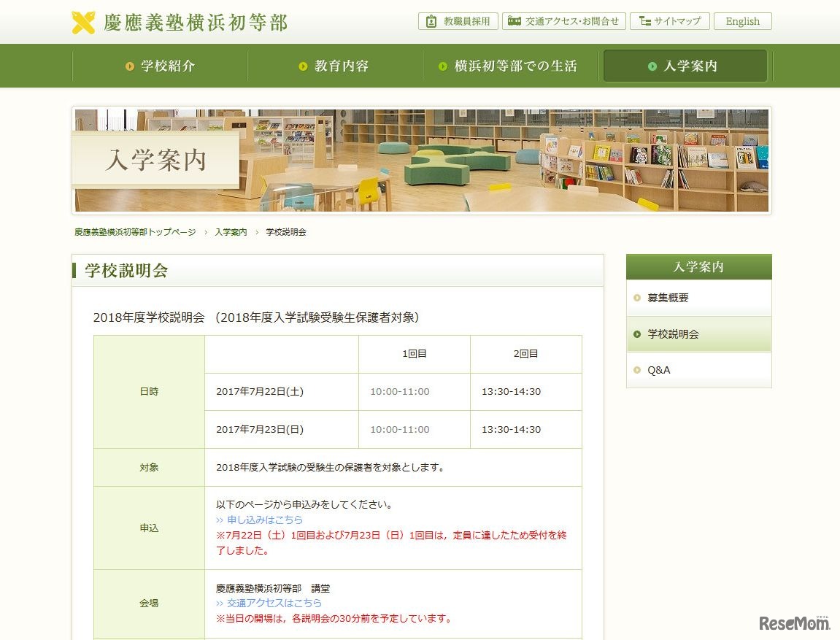The height and width of the screenshot is (640, 840).
Task: Click the 1回目 column header
Action: [414, 354]
